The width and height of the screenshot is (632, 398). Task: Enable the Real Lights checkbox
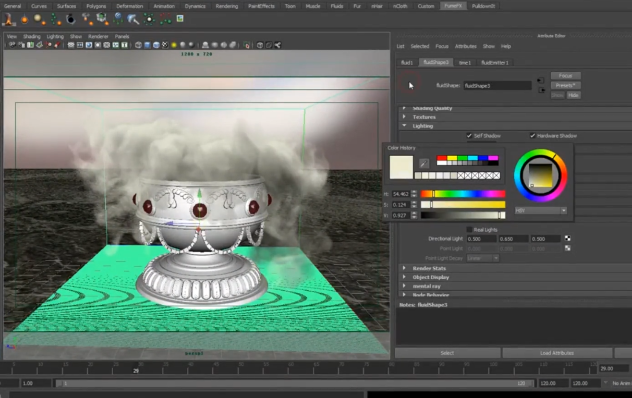pyautogui.click(x=469, y=229)
